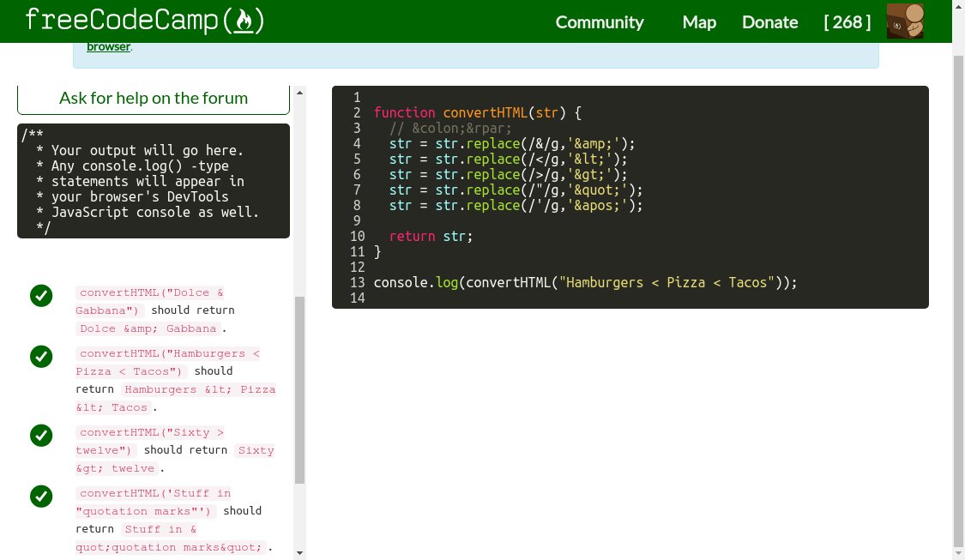Click the freeCodeCamp flame logo icon
965x560 pixels.
(x=244, y=21)
